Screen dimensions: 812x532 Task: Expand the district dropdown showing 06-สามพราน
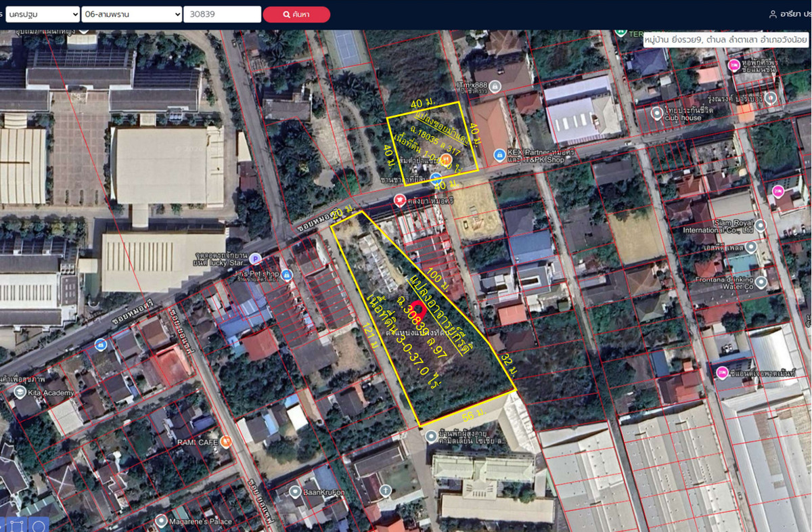click(x=131, y=14)
